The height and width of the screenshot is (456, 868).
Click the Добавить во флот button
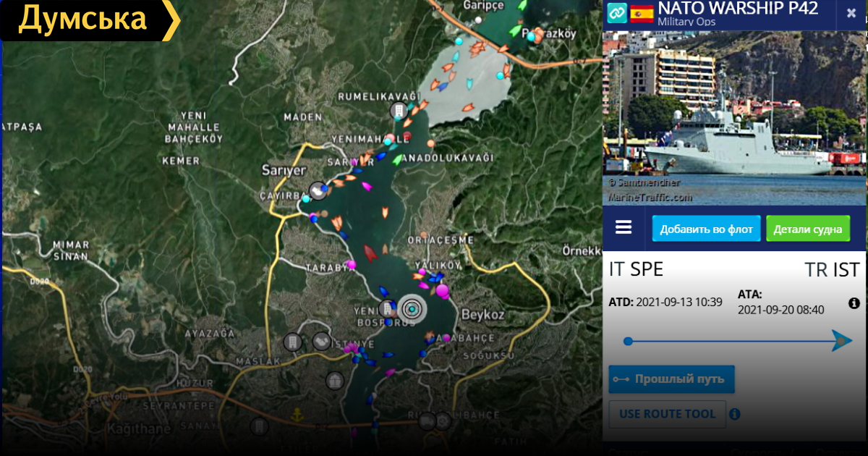706,229
